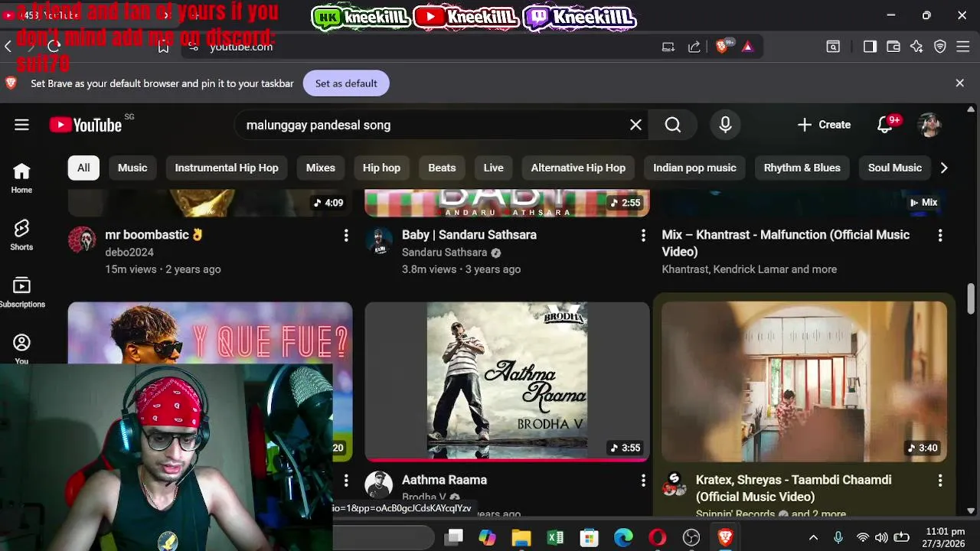980x551 pixels.
Task: Select the Soul Music chip
Action: point(895,168)
